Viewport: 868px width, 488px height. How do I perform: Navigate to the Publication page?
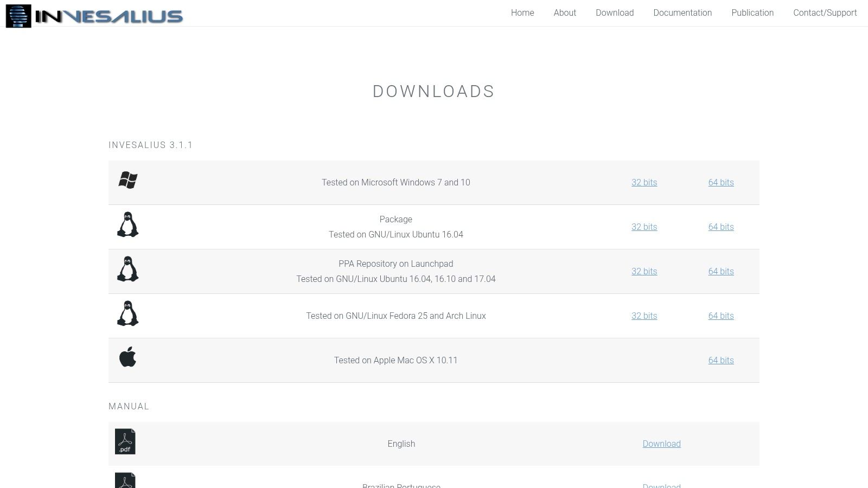click(752, 12)
